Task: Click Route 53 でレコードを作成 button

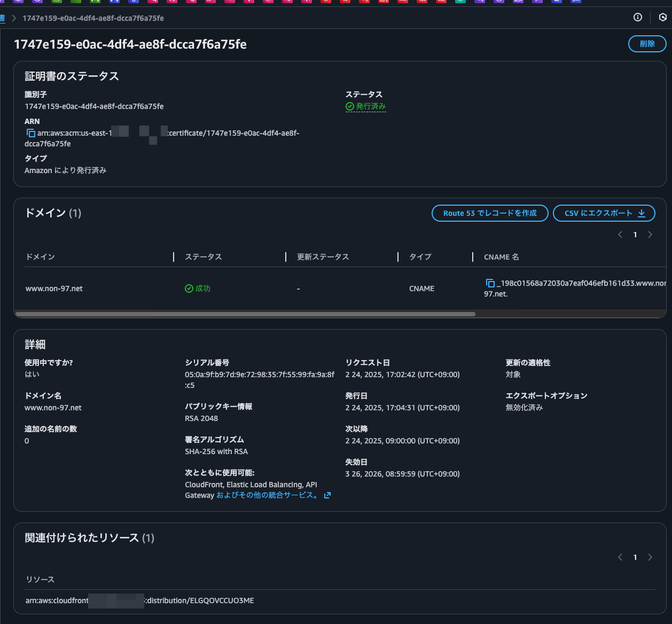Action: (x=489, y=213)
